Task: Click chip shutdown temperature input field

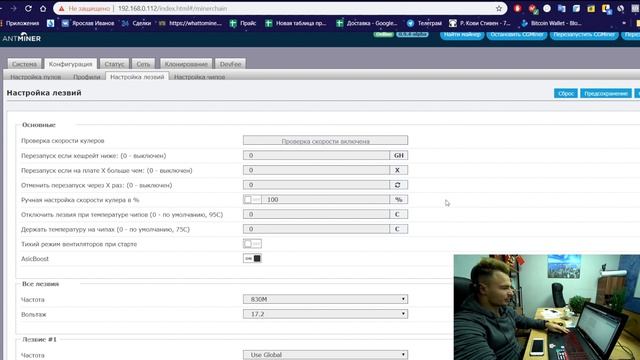Action: coord(316,214)
